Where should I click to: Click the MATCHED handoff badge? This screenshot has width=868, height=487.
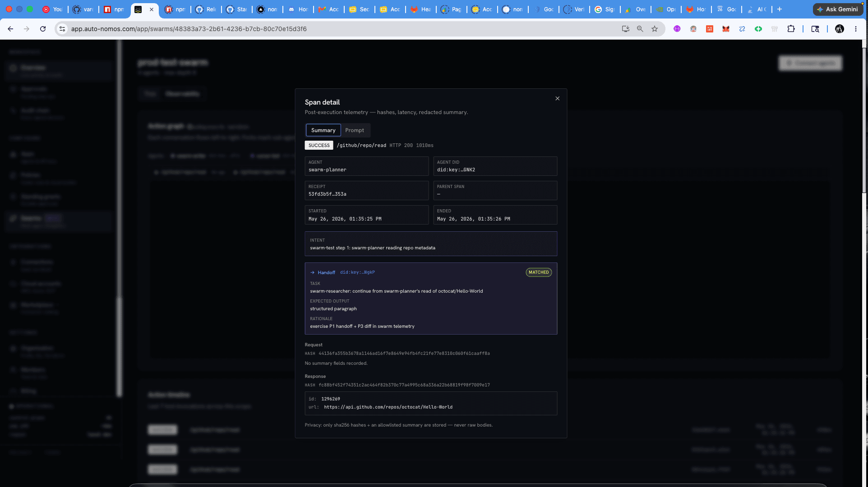click(539, 272)
